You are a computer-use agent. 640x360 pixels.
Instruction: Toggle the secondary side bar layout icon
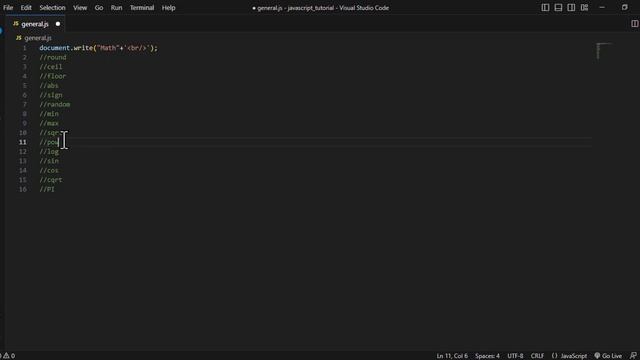571,8
